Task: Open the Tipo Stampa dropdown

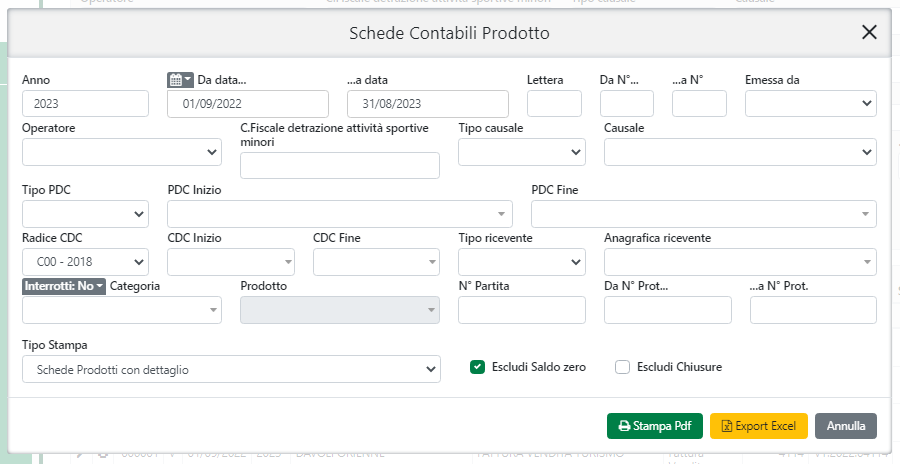Action: (x=230, y=369)
